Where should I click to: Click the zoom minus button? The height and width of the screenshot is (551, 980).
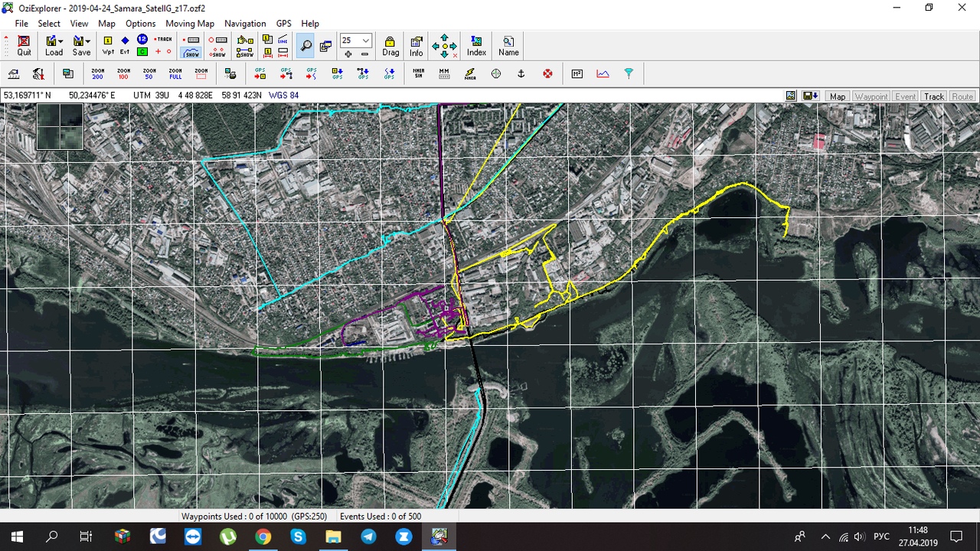(x=364, y=54)
